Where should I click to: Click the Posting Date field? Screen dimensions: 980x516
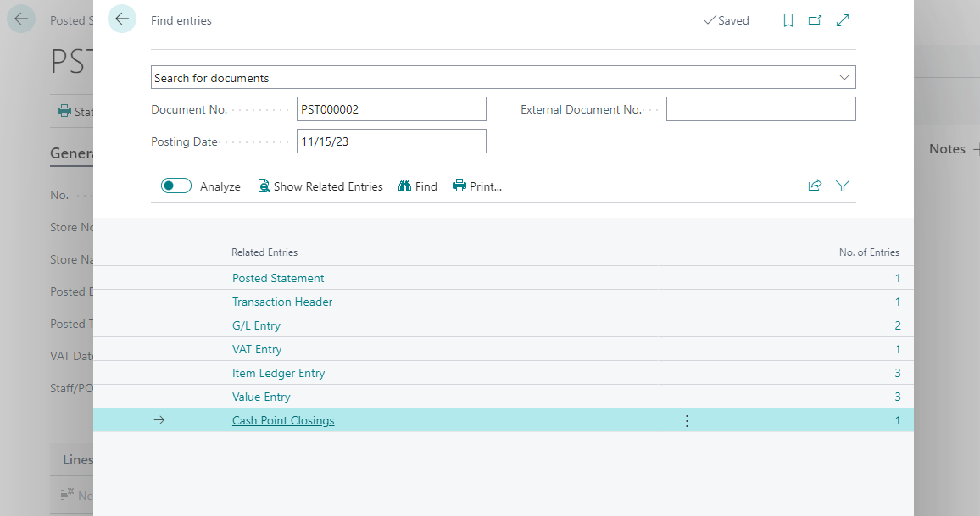[x=391, y=141]
